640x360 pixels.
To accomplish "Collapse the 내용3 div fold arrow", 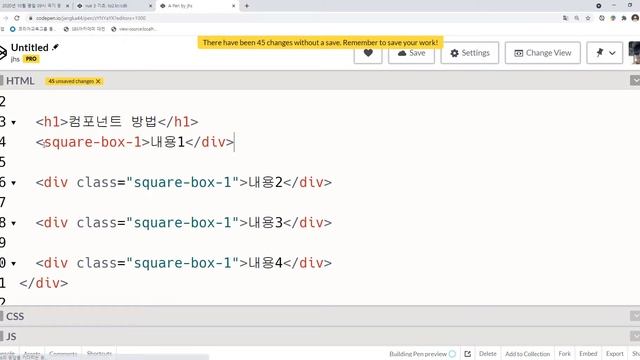I will (x=13, y=223).
